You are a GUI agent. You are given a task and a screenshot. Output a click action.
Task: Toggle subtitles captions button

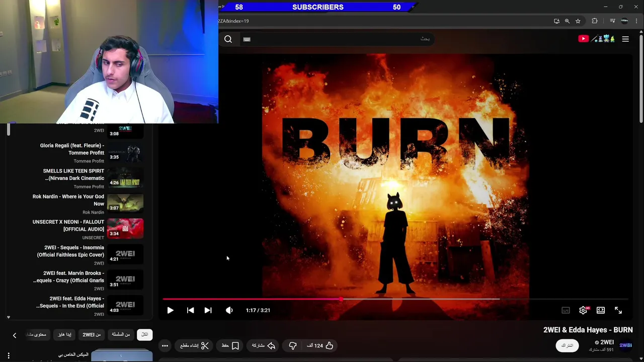click(x=566, y=310)
